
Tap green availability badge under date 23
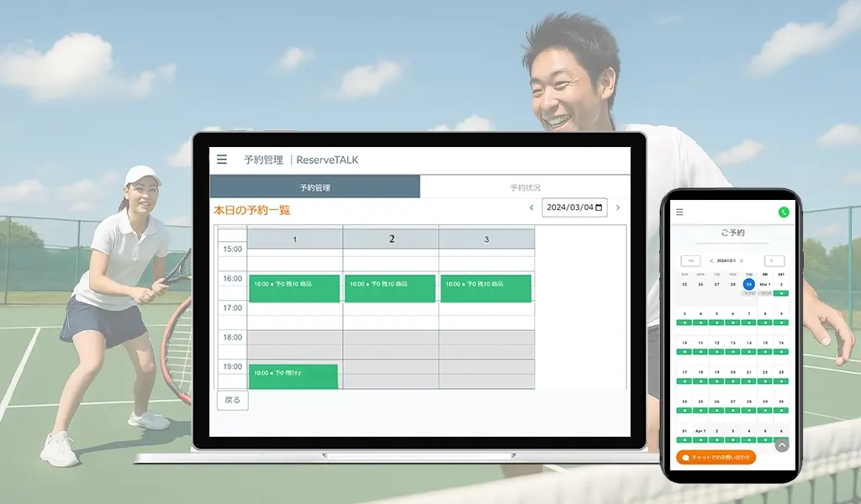[781, 381]
